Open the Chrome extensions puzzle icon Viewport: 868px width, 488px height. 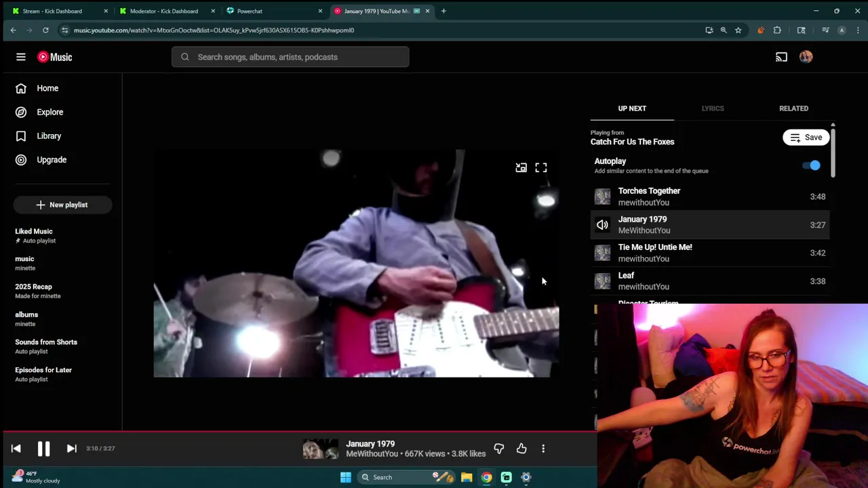[x=777, y=30]
